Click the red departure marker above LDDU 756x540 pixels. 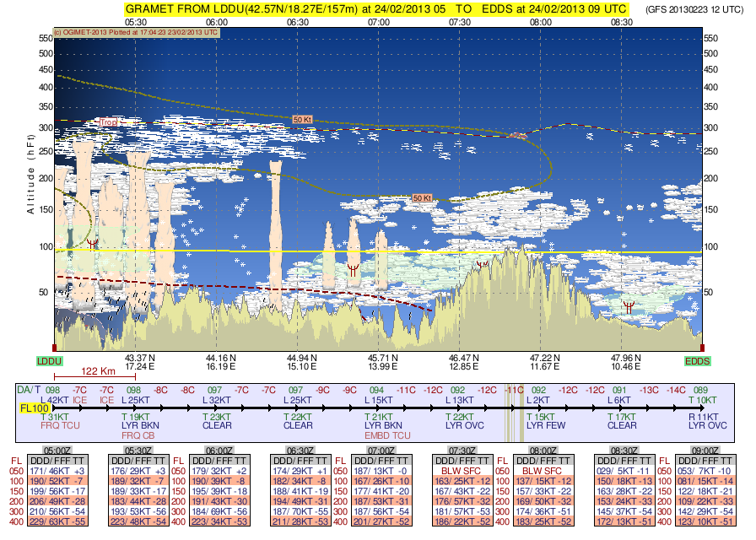coord(55,347)
